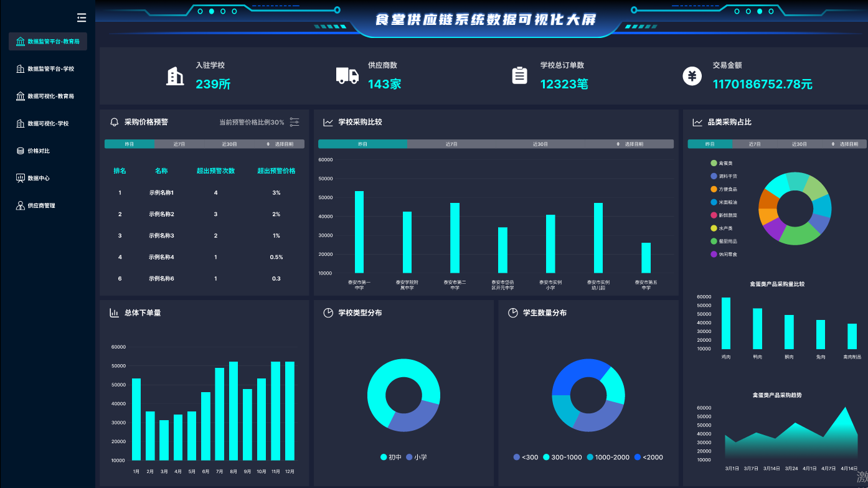This screenshot has width=868, height=488.
Task: Expand 选择日期 selector in 品类采购占比 panel
Action: click(x=845, y=144)
